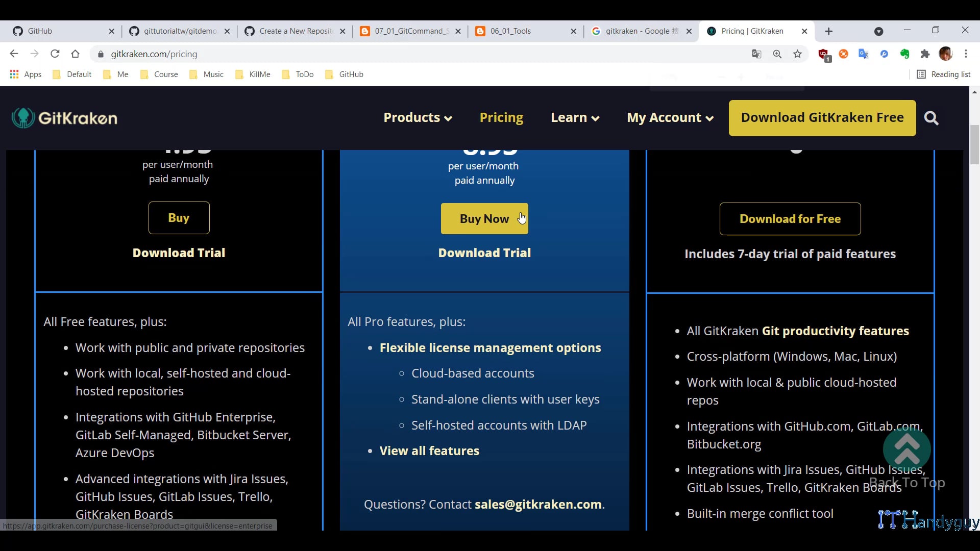Image resolution: width=980 pixels, height=551 pixels.
Task: Click the Back To Top arrow
Action: point(906,450)
